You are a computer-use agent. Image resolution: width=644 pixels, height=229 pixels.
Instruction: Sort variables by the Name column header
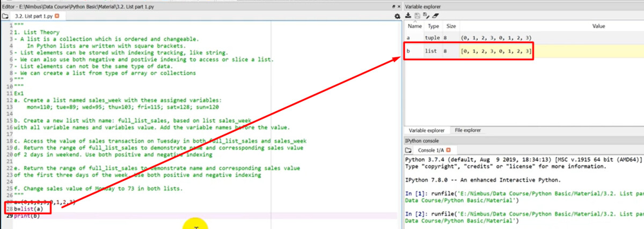tap(414, 26)
